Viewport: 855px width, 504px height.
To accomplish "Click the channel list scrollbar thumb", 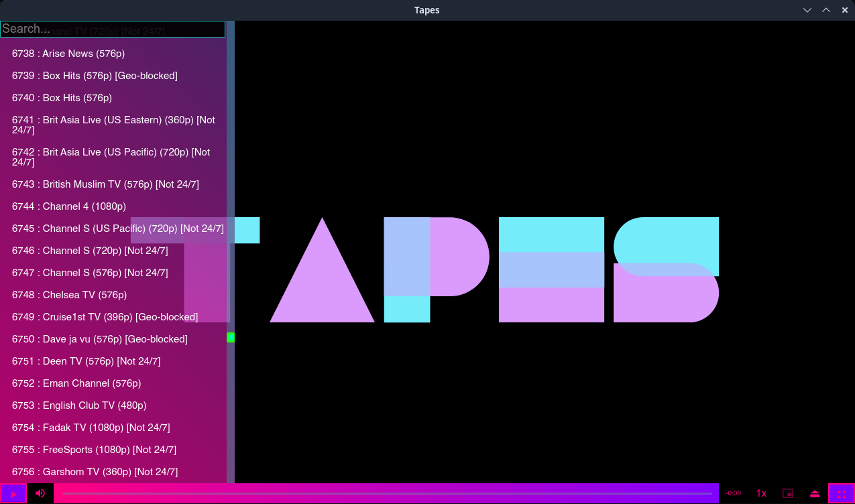I will click(x=231, y=337).
